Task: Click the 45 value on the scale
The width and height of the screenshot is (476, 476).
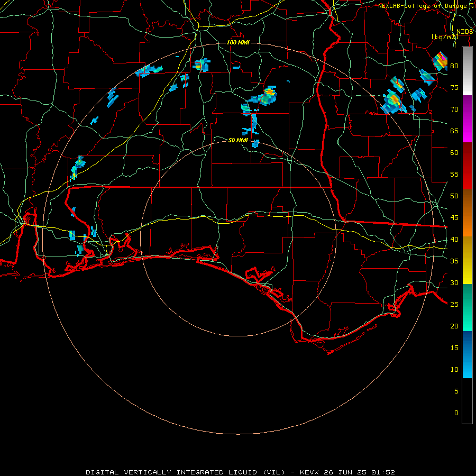Action: click(x=454, y=218)
